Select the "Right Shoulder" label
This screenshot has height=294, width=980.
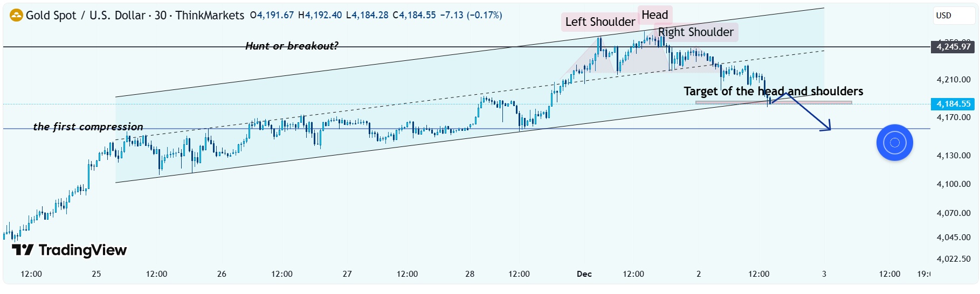[x=696, y=32]
